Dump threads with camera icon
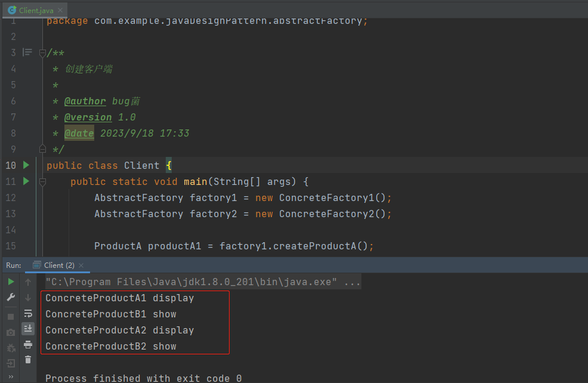Viewport: 588px width, 383px height. tap(11, 332)
